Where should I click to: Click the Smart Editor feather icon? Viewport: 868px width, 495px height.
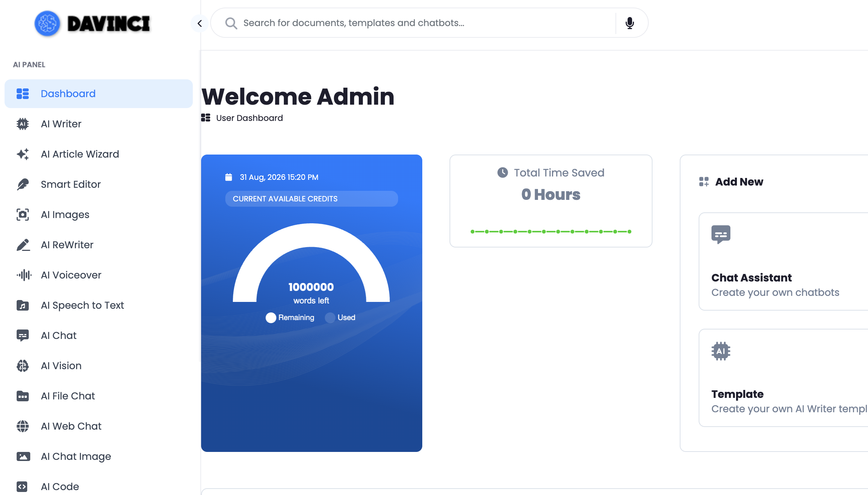23,184
